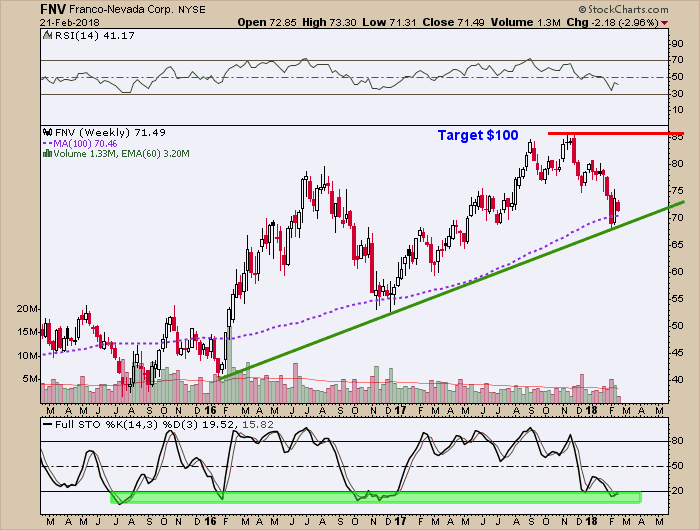This screenshot has height=530, width=700.
Task: Click the 21-Feb-2018 date
Action: click(70, 22)
